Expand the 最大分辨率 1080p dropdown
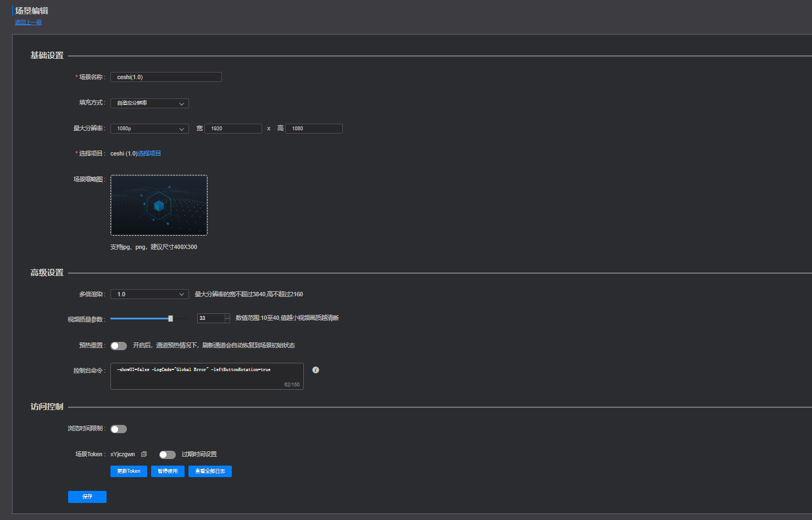The image size is (812, 520). click(x=149, y=129)
